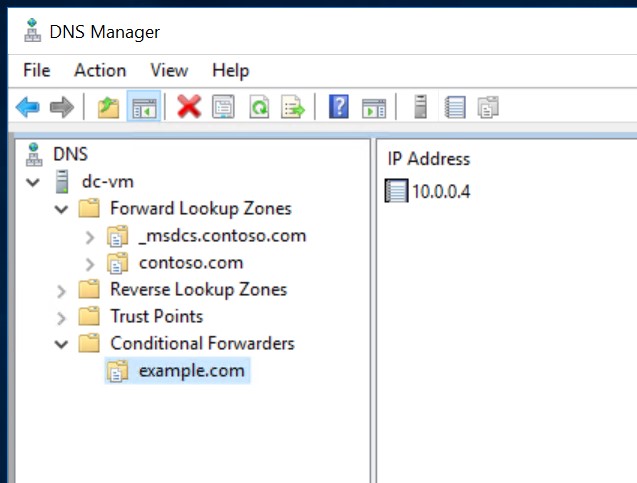Select the example.com forwarder label
637x483 pixels.
pyautogui.click(x=192, y=371)
